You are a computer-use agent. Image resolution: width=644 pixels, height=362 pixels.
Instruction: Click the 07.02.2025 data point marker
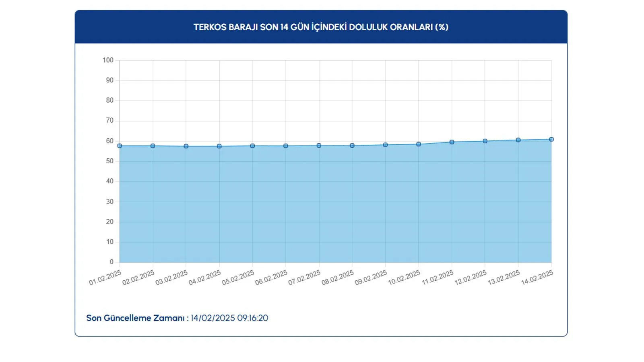pos(319,146)
